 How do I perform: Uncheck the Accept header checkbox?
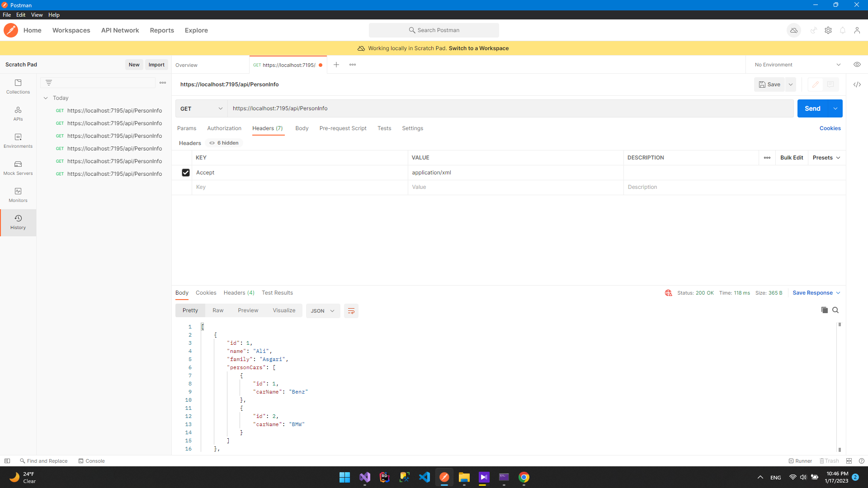click(186, 173)
